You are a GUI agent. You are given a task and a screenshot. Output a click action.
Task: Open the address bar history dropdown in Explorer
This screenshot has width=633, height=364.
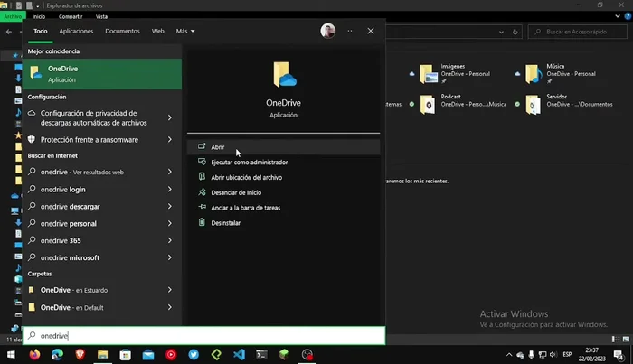(501, 32)
